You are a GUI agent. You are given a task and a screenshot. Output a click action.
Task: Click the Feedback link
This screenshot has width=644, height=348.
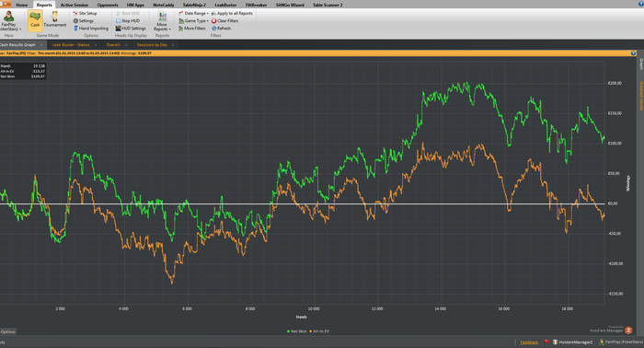pyautogui.click(x=529, y=342)
